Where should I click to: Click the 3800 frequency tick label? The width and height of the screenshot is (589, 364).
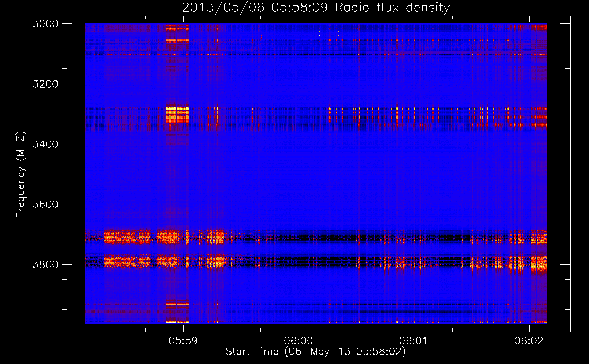coord(46,265)
